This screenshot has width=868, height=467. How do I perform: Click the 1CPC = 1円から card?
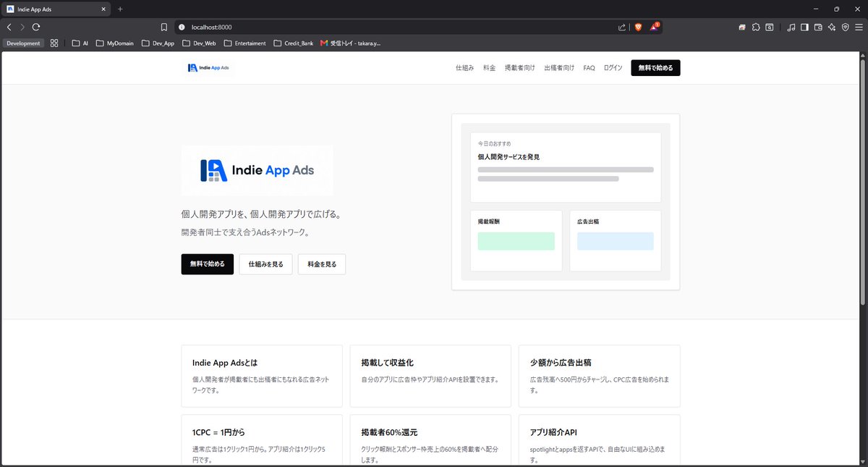tap(262, 440)
